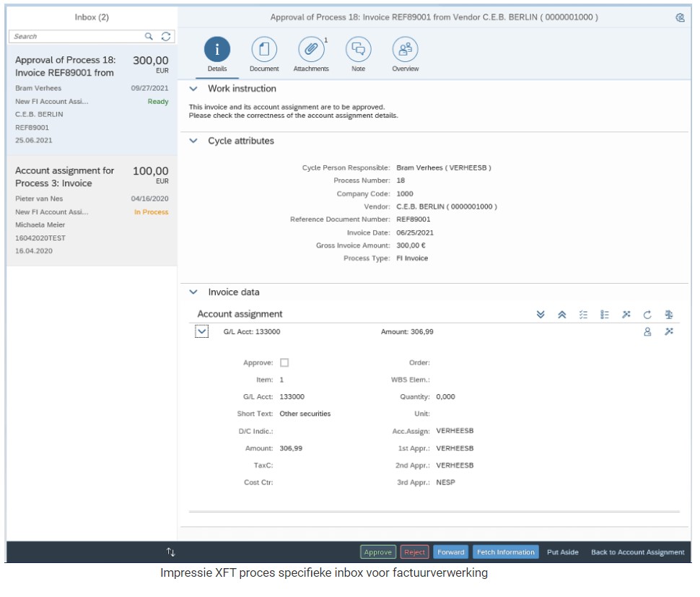Screen dimensions: 700x597
Task: Click the Invoice Date value 06/25/2021
Action: 415,232
